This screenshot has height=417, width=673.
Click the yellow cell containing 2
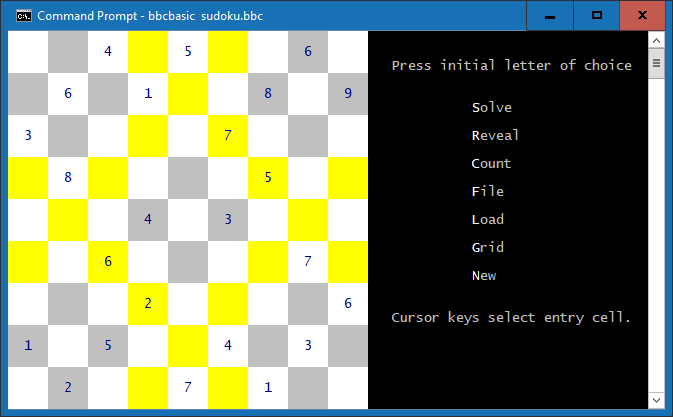[148, 303]
